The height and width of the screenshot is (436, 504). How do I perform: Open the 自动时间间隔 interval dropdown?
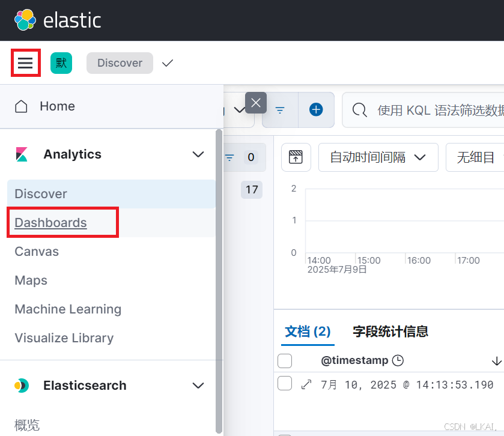[378, 157]
